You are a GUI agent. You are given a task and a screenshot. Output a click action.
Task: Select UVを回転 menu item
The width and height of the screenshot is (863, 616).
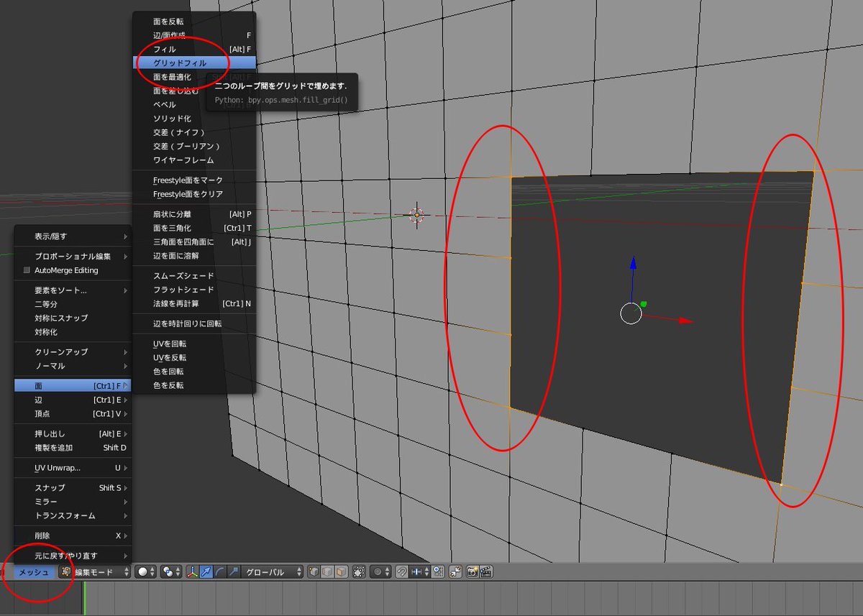click(194, 344)
